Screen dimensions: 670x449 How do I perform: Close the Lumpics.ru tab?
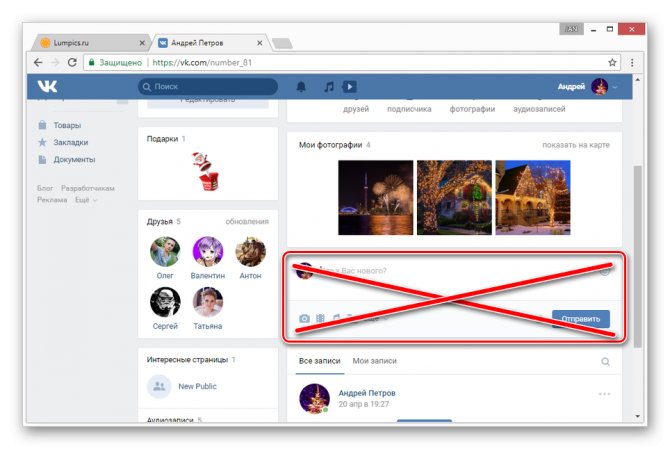click(142, 43)
